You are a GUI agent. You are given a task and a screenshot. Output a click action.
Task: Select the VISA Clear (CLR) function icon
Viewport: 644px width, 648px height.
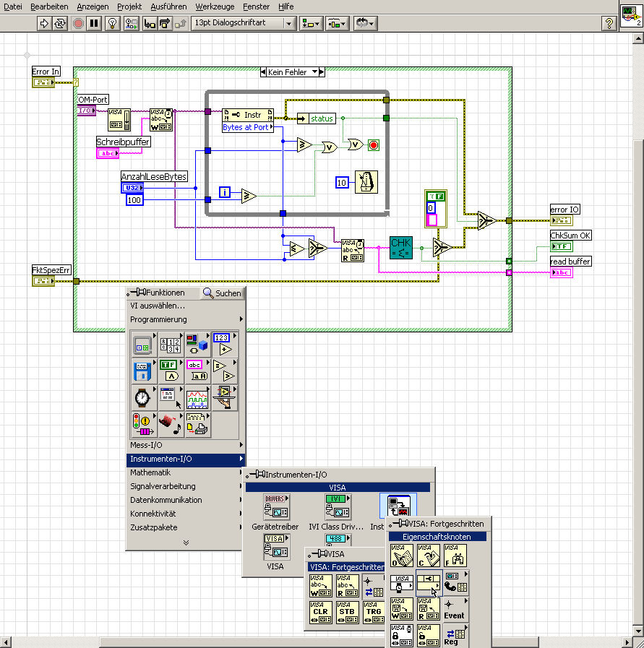(x=321, y=612)
